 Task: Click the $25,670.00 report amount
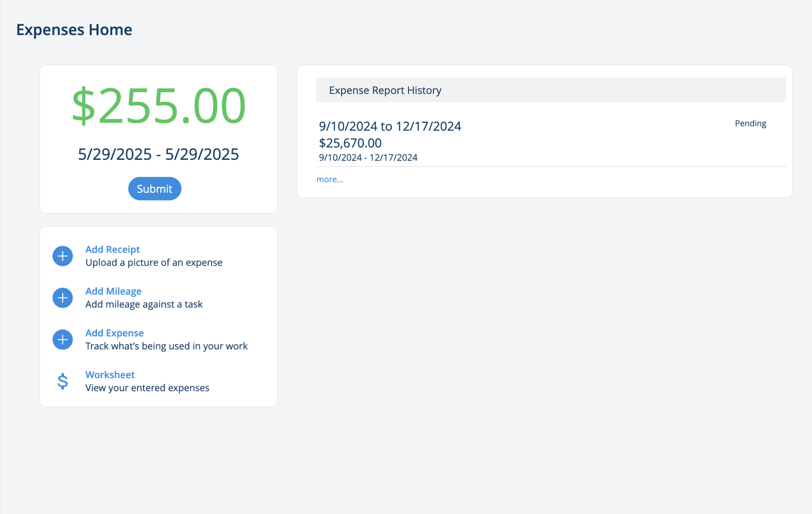(x=350, y=143)
